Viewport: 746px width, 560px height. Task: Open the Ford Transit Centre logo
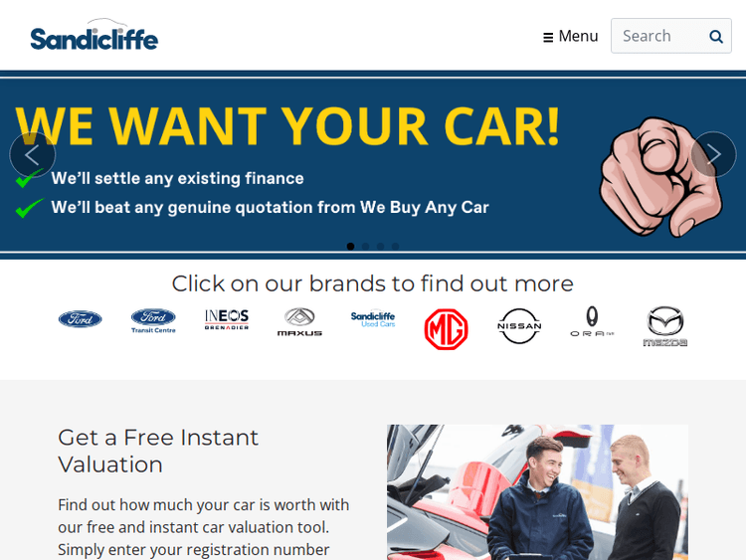pos(153,320)
